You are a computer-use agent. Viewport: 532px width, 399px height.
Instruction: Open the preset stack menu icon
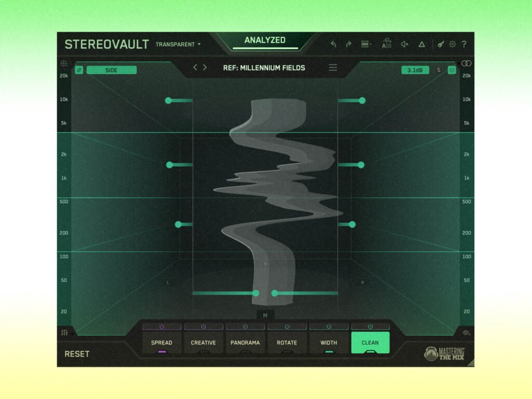(x=365, y=44)
